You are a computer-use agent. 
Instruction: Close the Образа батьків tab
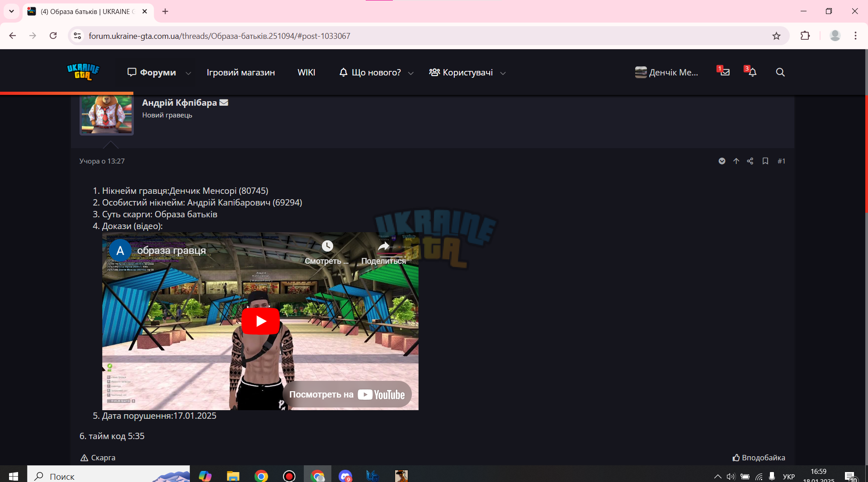coord(145,11)
